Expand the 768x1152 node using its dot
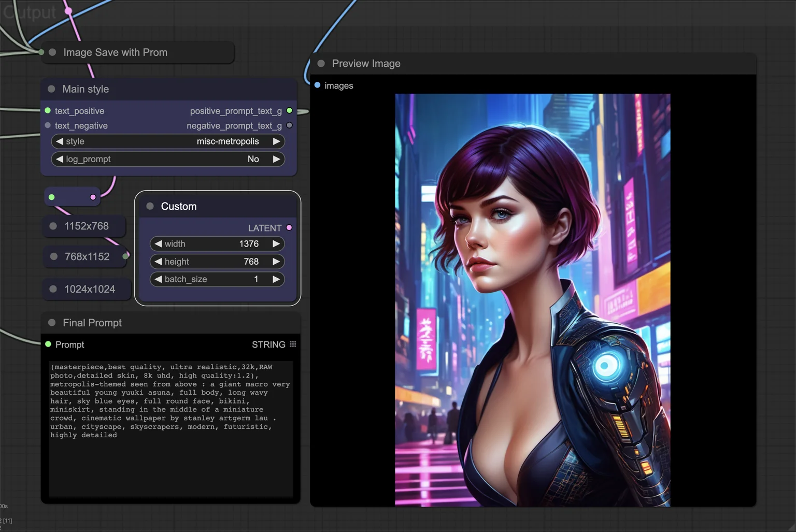Screen dimensions: 796x532 (x=53, y=256)
